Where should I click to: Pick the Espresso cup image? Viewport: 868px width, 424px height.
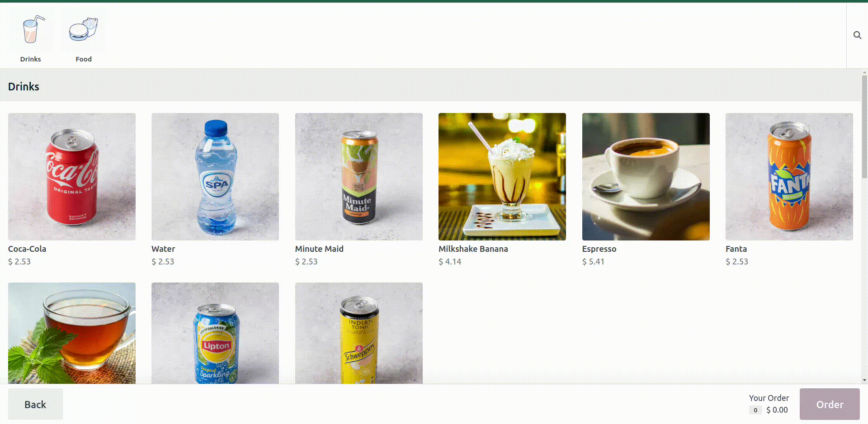[x=646, y=177]
